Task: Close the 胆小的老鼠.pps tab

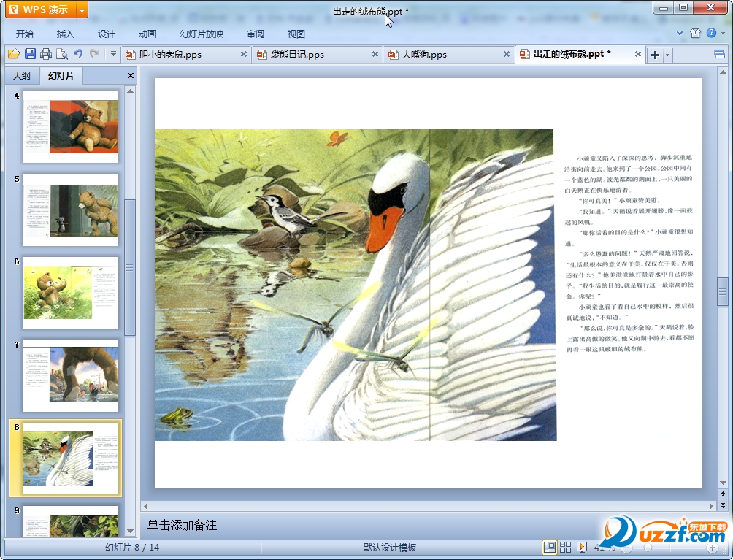Action: point(244,54)
